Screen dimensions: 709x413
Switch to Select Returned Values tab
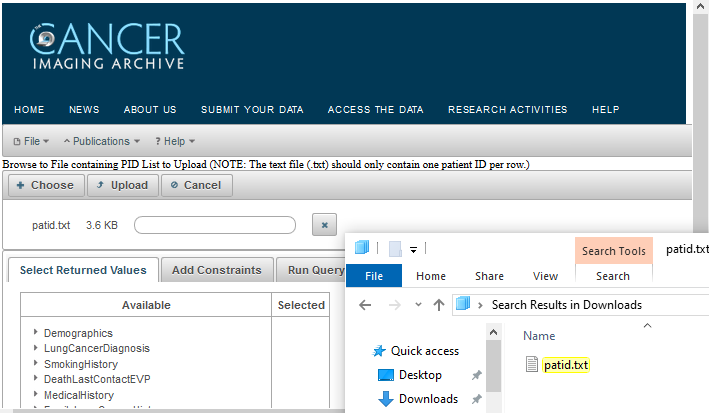[x=83, y=270]
